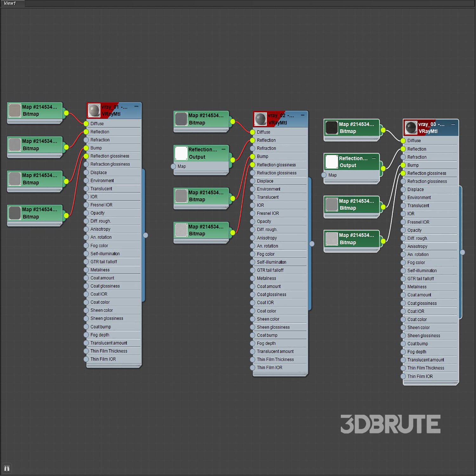Collapse the Reflection Output node beside vray_03
This screenshot has width=476, height=476.
pyautogui.click(x=374, y=158)
